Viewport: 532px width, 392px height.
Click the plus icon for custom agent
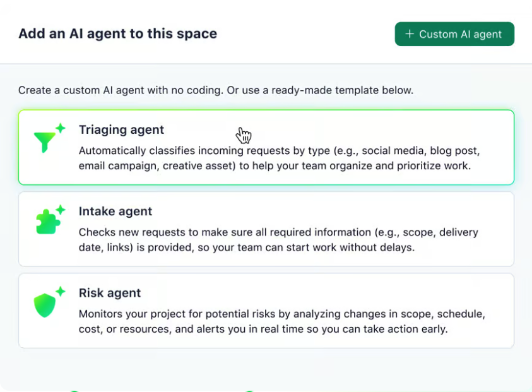click(410, 34)
